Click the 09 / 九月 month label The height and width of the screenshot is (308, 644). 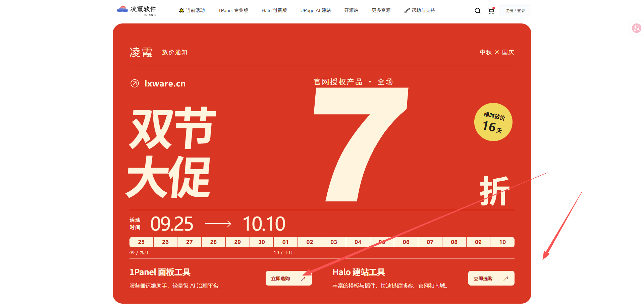click(139, 253)
